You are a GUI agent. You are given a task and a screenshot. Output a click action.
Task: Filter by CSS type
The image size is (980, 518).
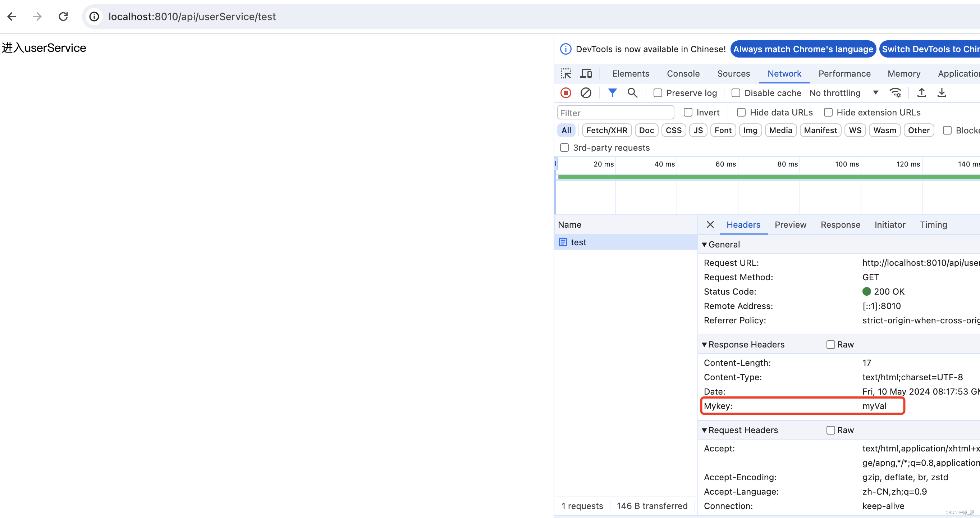click(x=673, y=131)
